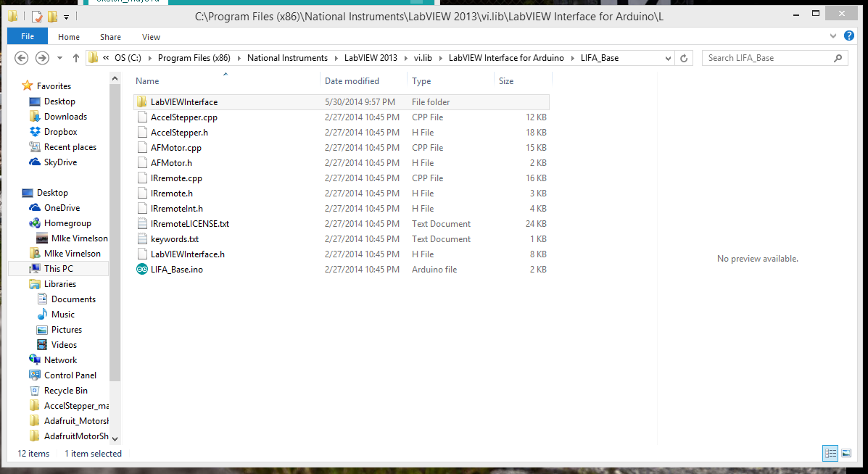This screenshot has height=474, width=868.
Task: Open Favorites in navigation pane
Action: click(54, 86)
